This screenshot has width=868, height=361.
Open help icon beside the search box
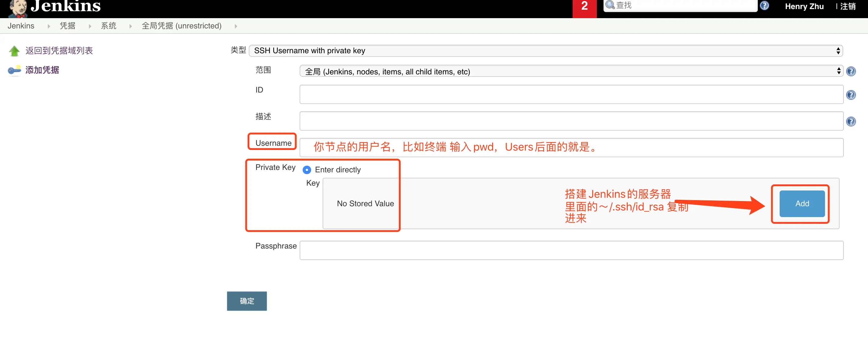click(764, 6)
